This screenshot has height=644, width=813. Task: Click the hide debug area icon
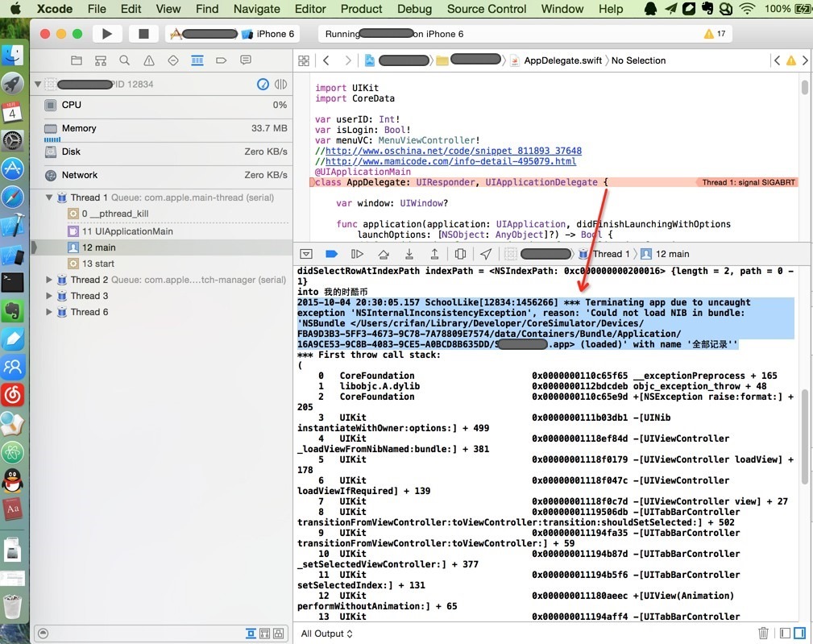coord(306,254)
